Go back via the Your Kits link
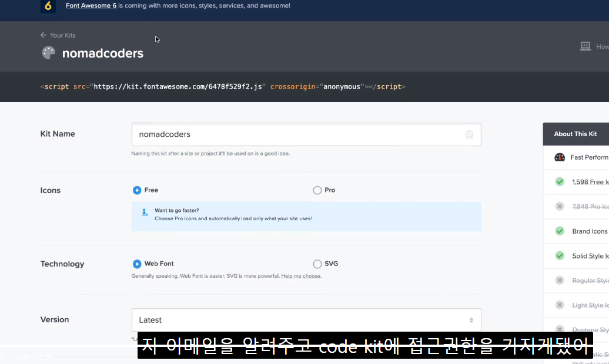609x364 pixels. pos(62,35)
